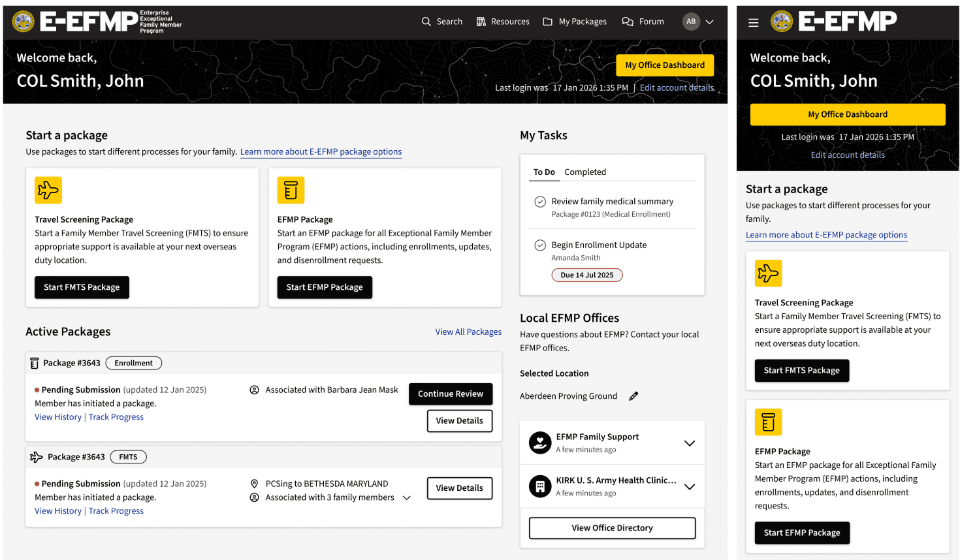The image size is (960, 560).
Task: Go to Forum in top navigation
Action: click(x=643, y=22)
